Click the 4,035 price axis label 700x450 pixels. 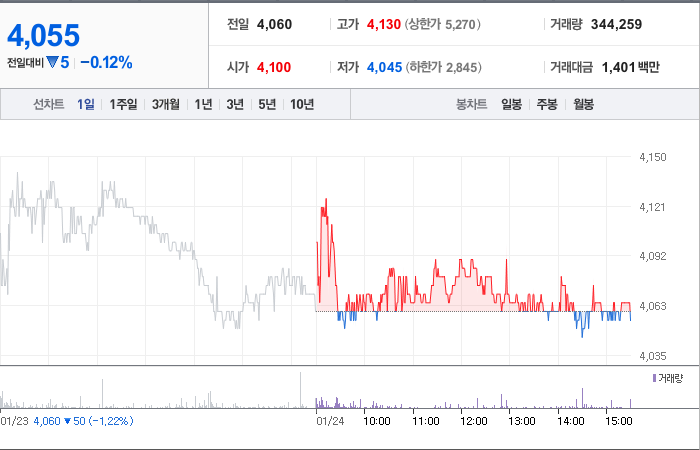point(653,356)
